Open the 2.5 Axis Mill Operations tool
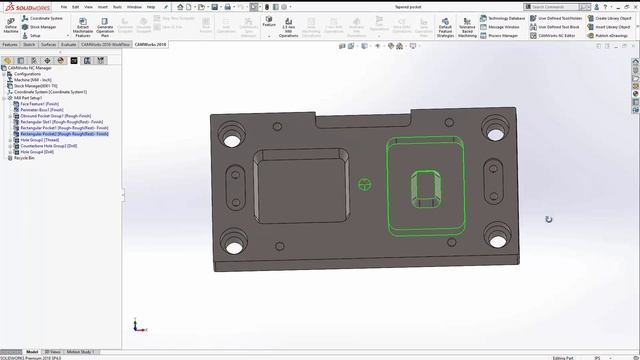Viewport: 640px width, 360px height. click(289, 27)
